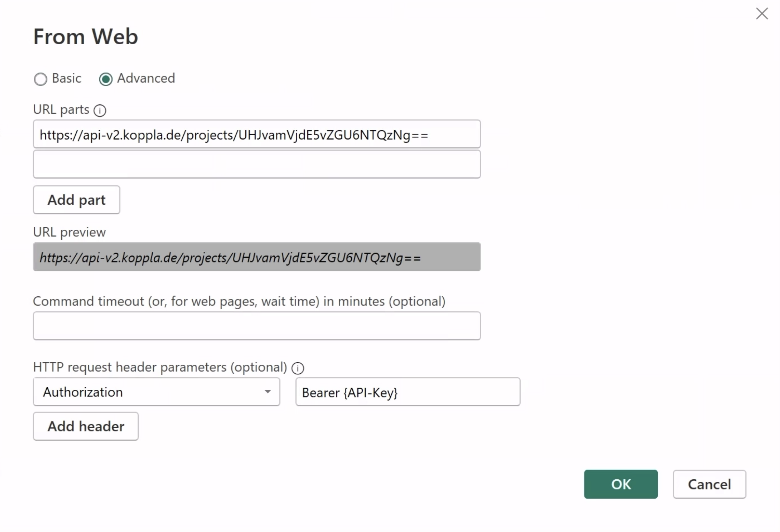Viewport: 780px width, 532px height.
Task: Click the From Web dialog title
Action: tap(86, 36)
